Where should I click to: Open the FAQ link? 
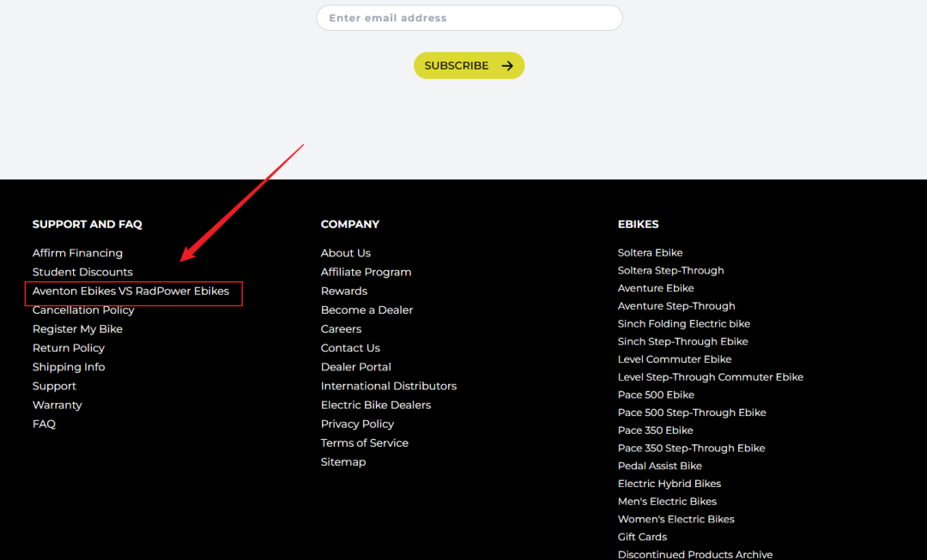tap(44, 424)
